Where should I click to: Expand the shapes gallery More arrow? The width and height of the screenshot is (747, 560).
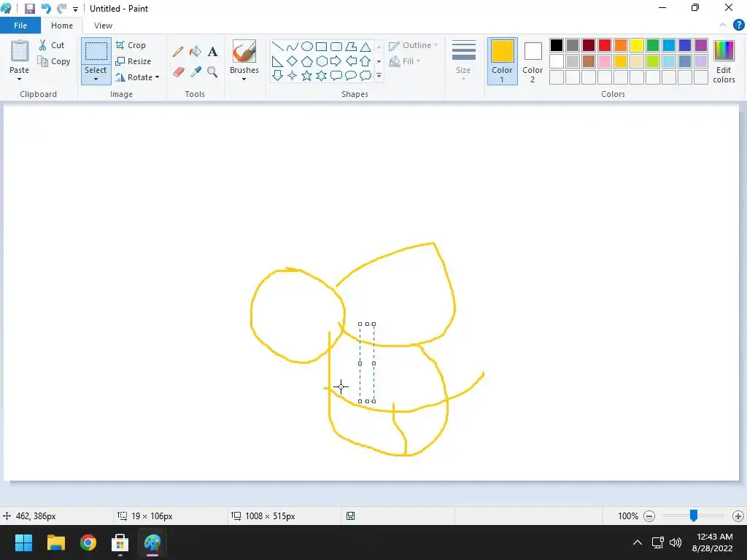[x=379, y=75]
